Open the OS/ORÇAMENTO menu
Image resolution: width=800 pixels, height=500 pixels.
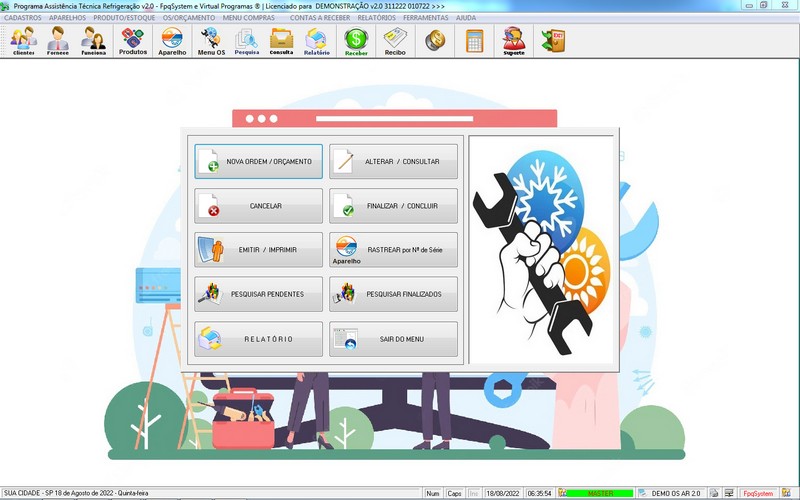point(189,18)
